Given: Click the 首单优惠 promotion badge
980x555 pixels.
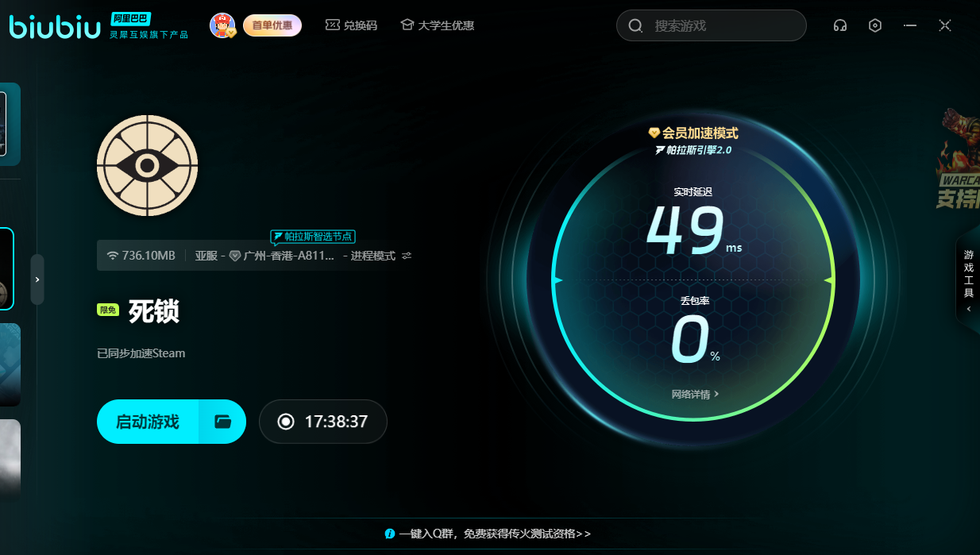Looking at the screenshot, I should pos(272,25).
